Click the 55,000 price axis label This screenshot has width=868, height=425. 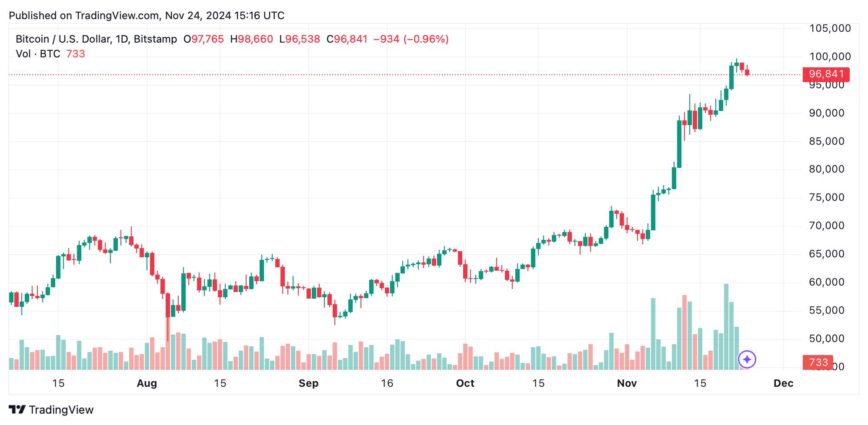pos(827,310)
